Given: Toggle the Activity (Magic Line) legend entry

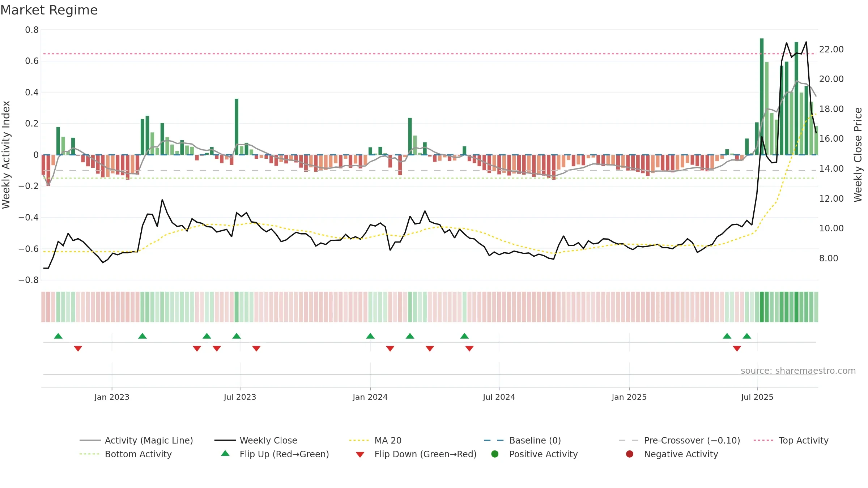Looking at the screenshot, I should click(136, 440).
